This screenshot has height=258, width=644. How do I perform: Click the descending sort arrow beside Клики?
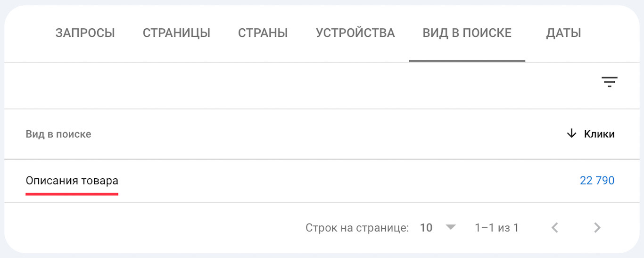coord(571,133)
